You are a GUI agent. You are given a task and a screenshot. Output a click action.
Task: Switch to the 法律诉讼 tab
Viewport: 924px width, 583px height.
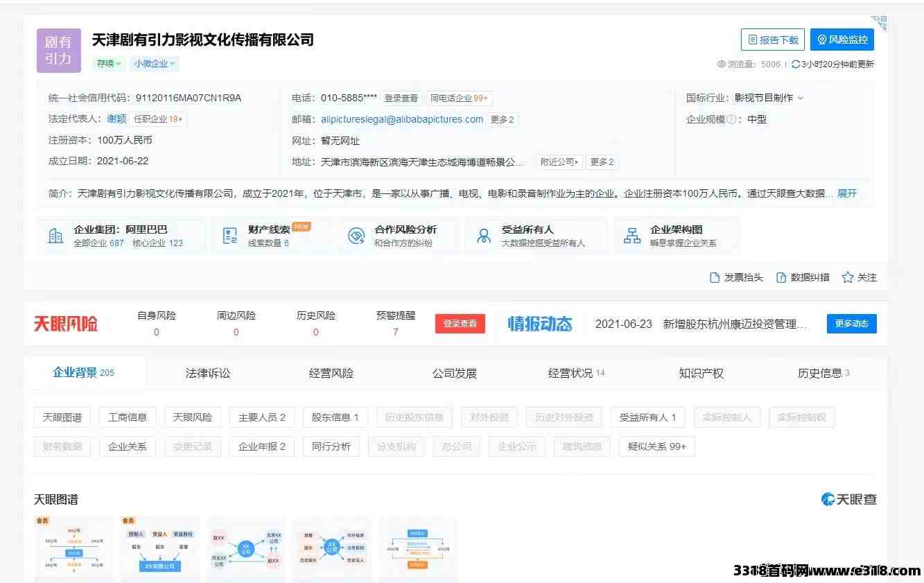208,373
